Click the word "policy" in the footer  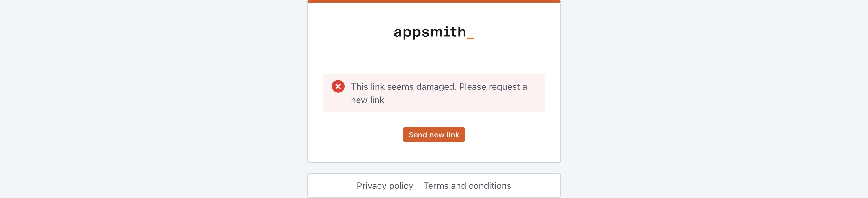tap(401, 186)
